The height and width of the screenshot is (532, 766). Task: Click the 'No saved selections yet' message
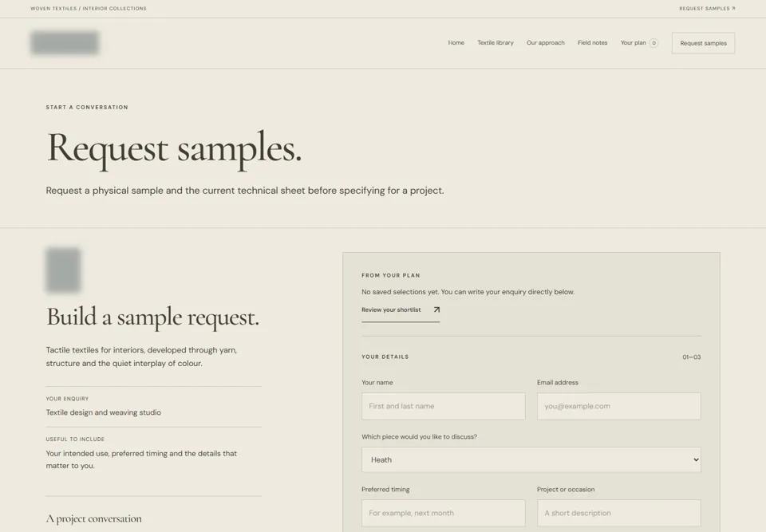[468, 292]
